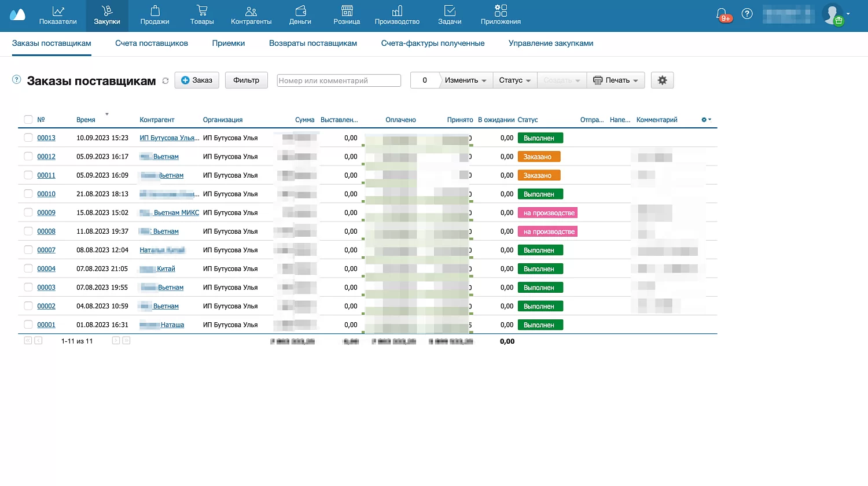This screenshot has width=868, height=486.
Task: Open the user profile avatar menu
Action: coord(833,14)
